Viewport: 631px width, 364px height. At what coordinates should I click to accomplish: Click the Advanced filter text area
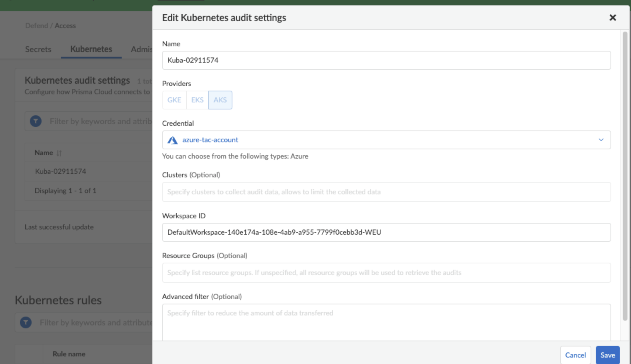pos(386,322)
